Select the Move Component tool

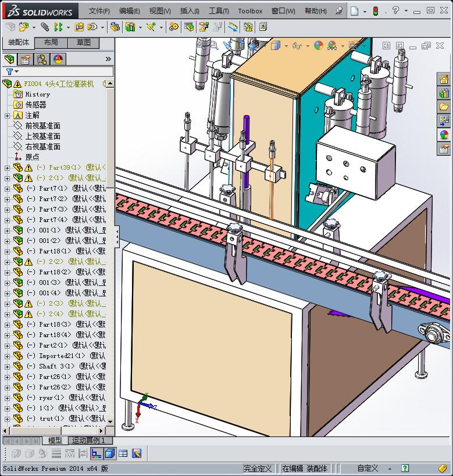(x=92, y=27)
